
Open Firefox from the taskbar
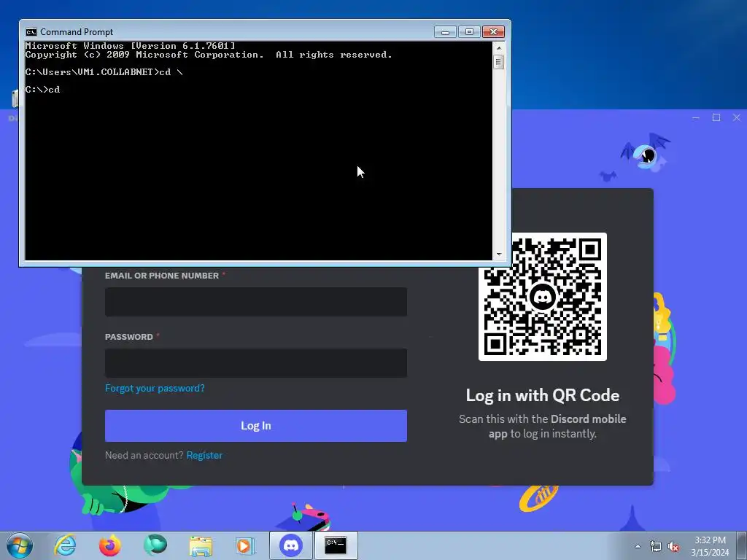110,545
